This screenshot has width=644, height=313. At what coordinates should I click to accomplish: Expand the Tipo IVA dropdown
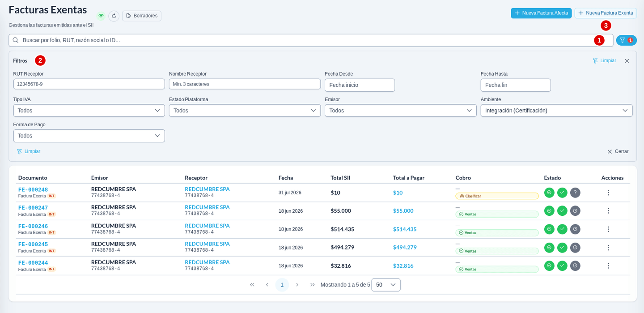pyautogui.click(x=89, y=111)
